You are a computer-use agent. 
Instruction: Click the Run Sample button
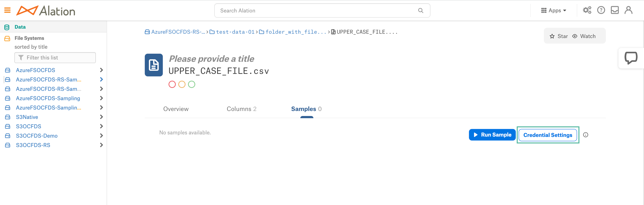492,135
